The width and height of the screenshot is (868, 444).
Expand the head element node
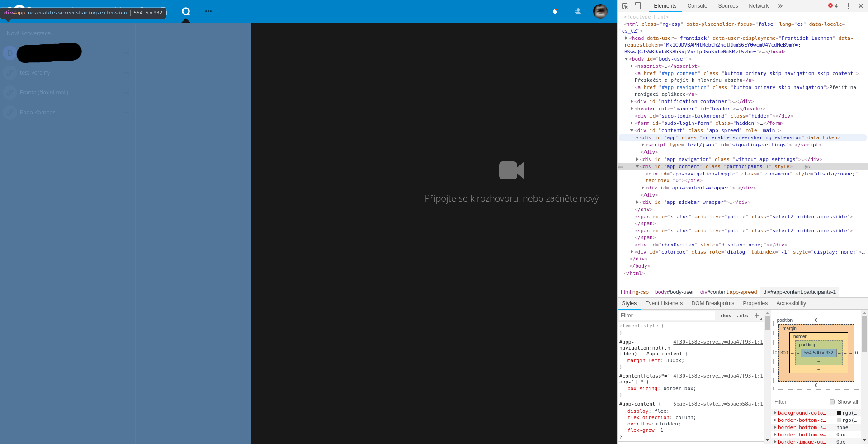coord(626,38)
